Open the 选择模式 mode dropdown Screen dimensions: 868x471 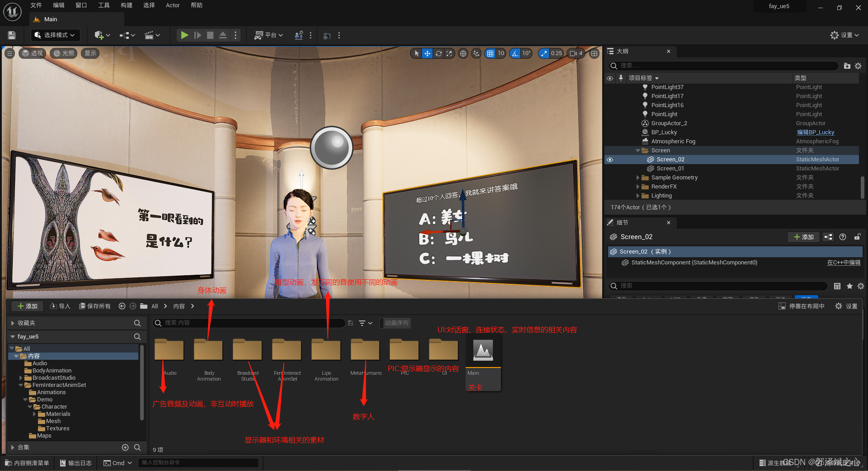click(56, 35)
